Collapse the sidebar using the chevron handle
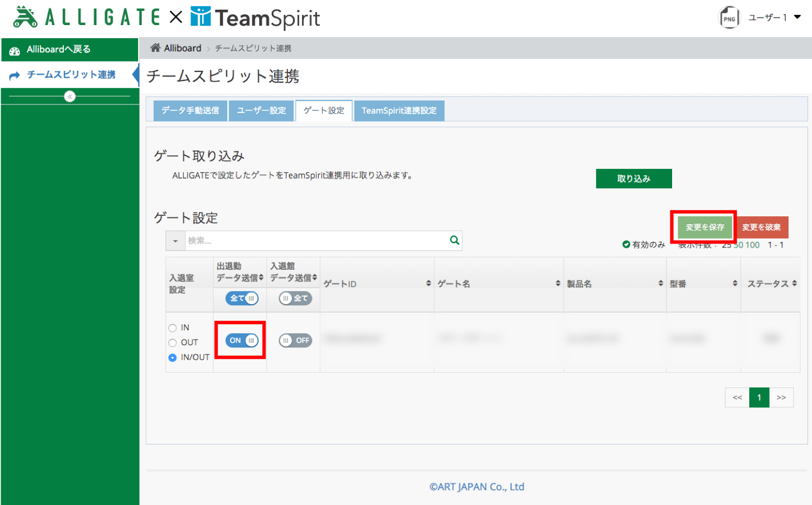The width and height of the screenshot is (812, 505). click(70, 96)
